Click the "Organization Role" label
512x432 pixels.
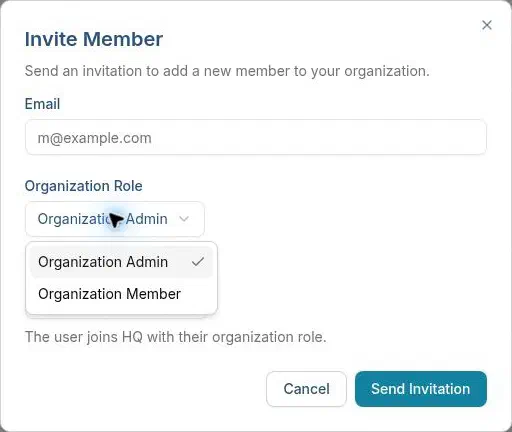(83, 186)
